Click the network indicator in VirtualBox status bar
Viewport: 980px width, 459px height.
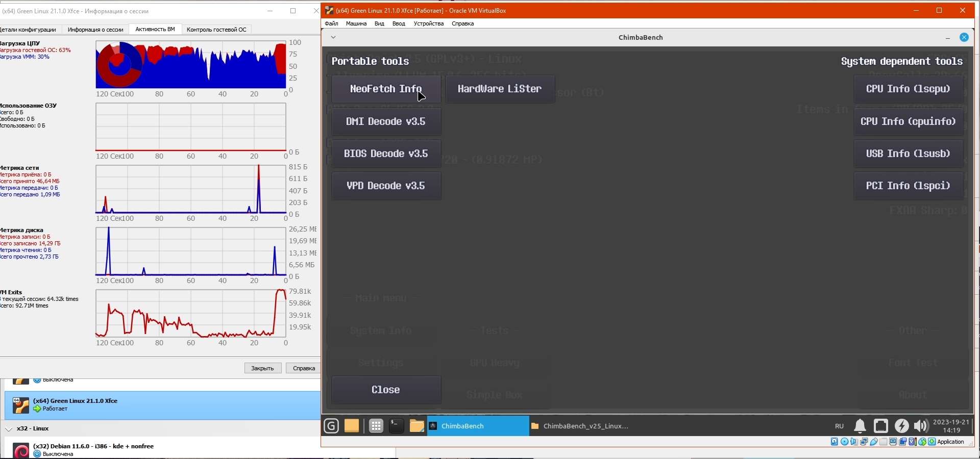[x=864, y=442]
